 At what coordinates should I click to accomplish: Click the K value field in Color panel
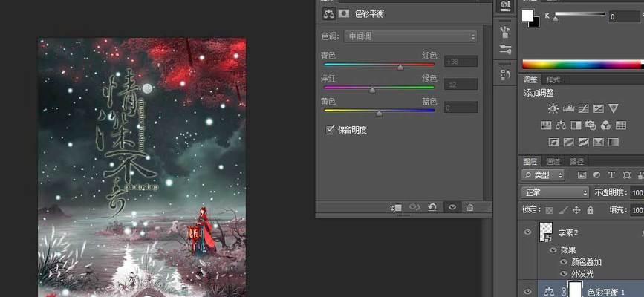tap(624, 16)
